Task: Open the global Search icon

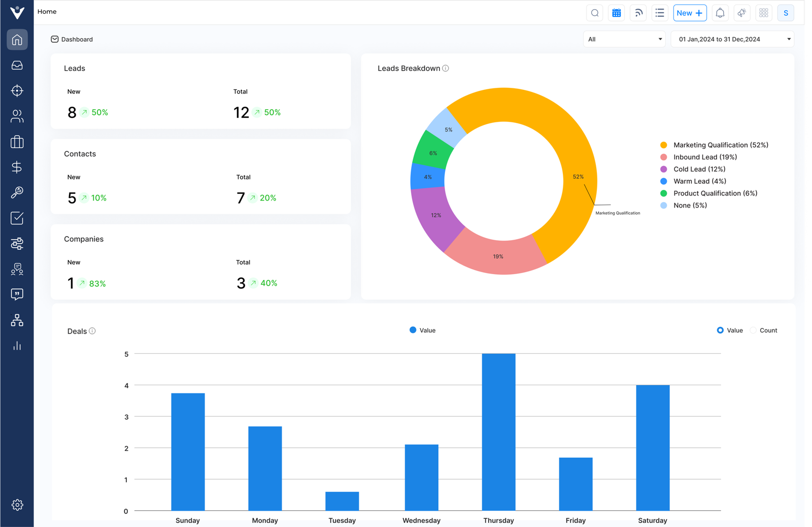Action: (x=594, y=13)
